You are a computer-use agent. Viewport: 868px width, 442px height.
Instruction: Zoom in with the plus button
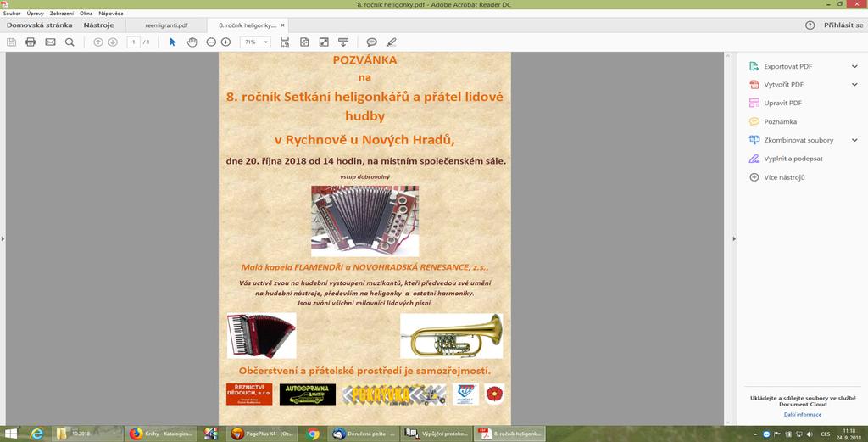[x=225, y=42]
